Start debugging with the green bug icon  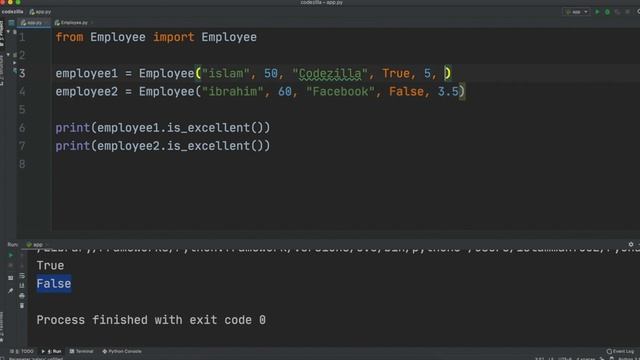pyautogui.click(x=607, y=12)
